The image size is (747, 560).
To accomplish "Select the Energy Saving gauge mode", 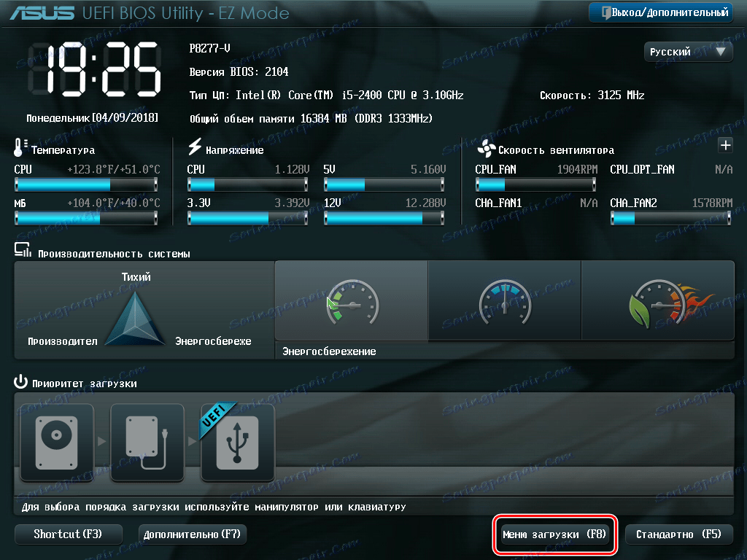I will click(x=352, y=301).
